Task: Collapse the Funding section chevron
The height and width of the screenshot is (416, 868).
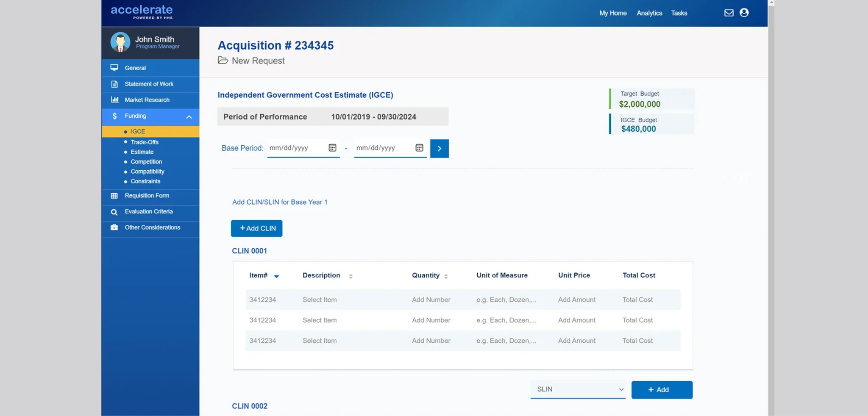Action: click(x=189, y=116)
